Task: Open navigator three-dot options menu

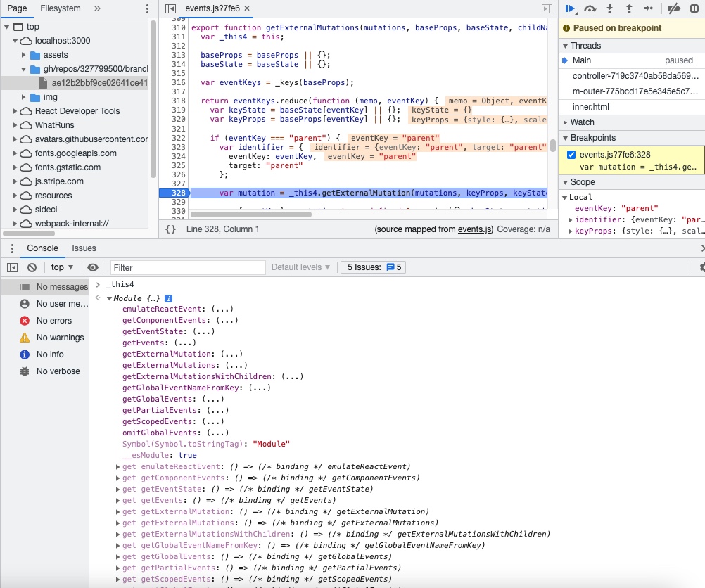Action: [x=147, y=8]
